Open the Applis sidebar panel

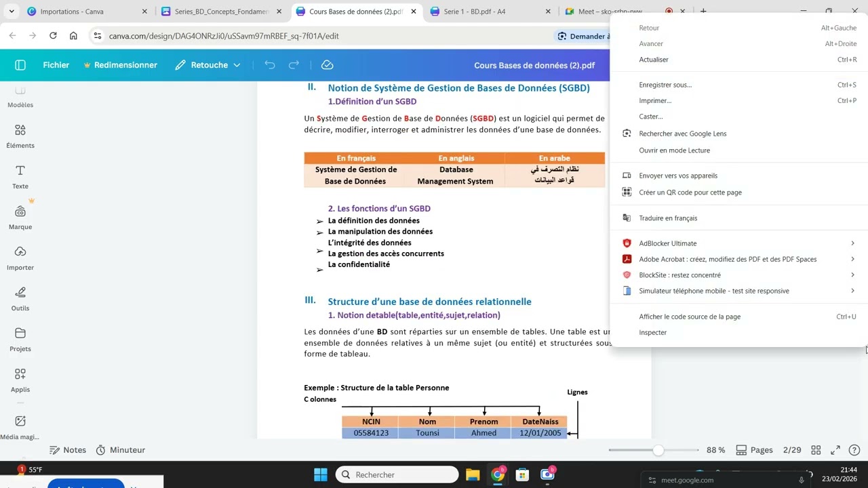[x=20, y=380]
